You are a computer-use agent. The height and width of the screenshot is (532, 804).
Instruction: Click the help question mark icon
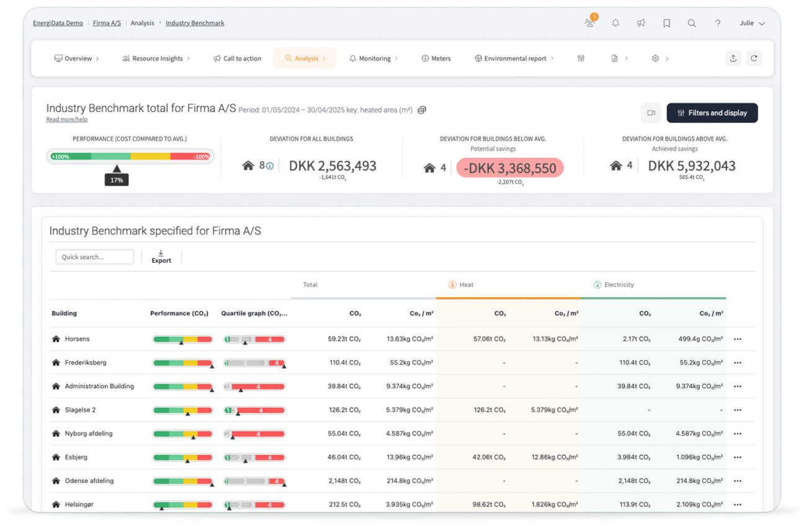click(x=718, y=23)
